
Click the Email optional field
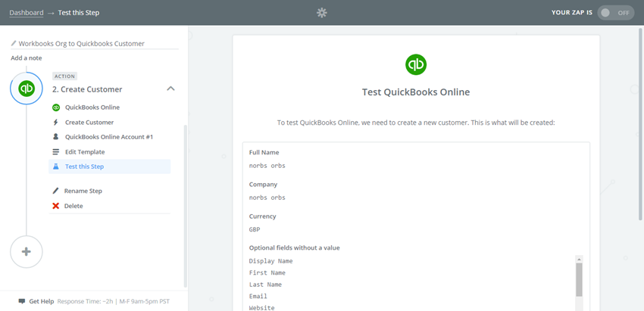pos(258,296)
